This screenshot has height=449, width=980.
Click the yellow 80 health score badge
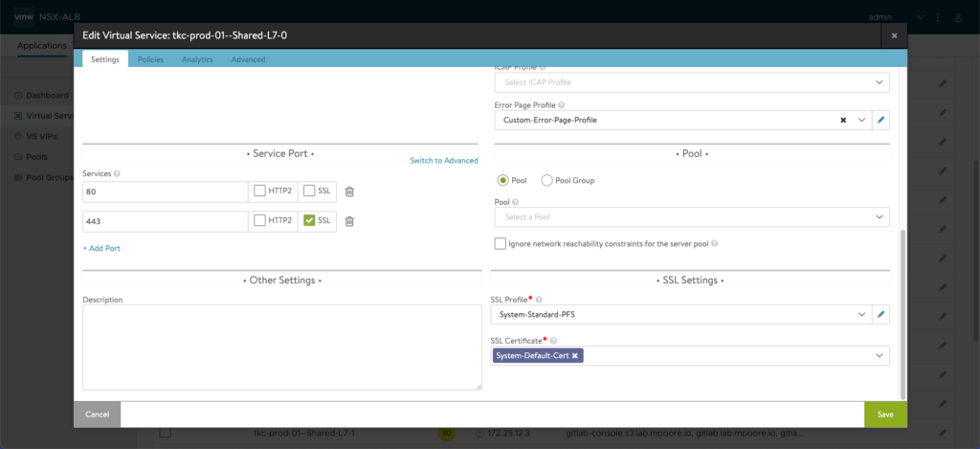[446, 433]
